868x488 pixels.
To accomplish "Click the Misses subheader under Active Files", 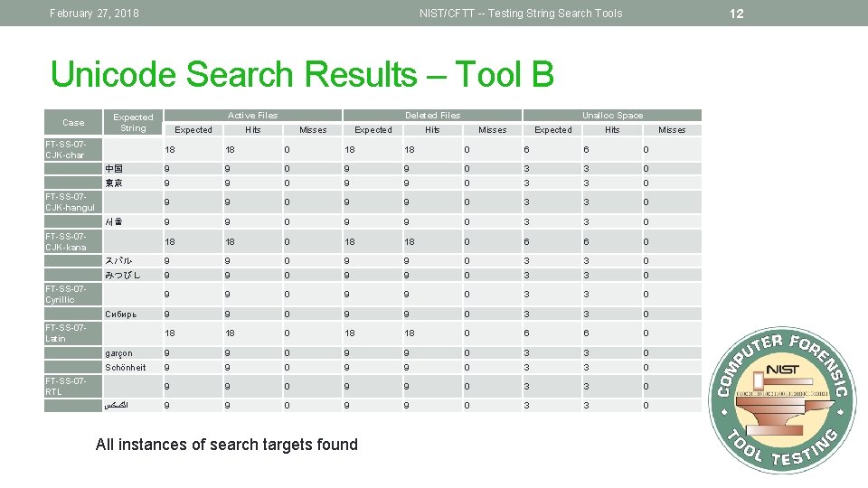I will [x=313, y=129].
